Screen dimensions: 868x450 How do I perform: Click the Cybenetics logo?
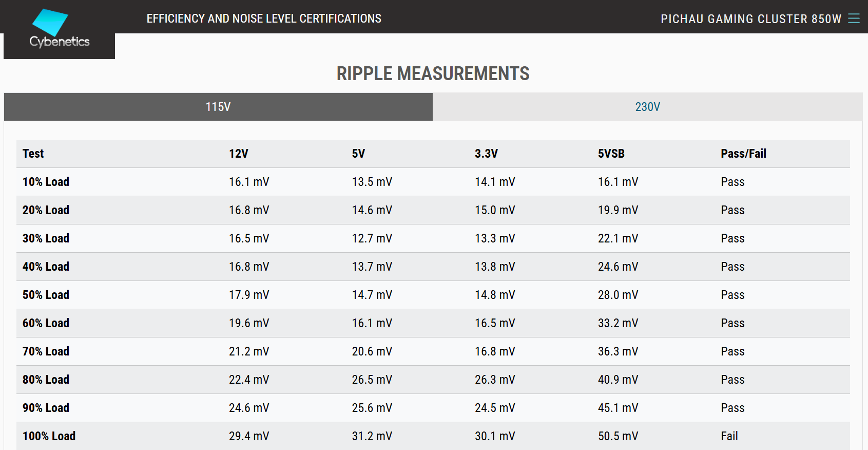pos(59,29)
